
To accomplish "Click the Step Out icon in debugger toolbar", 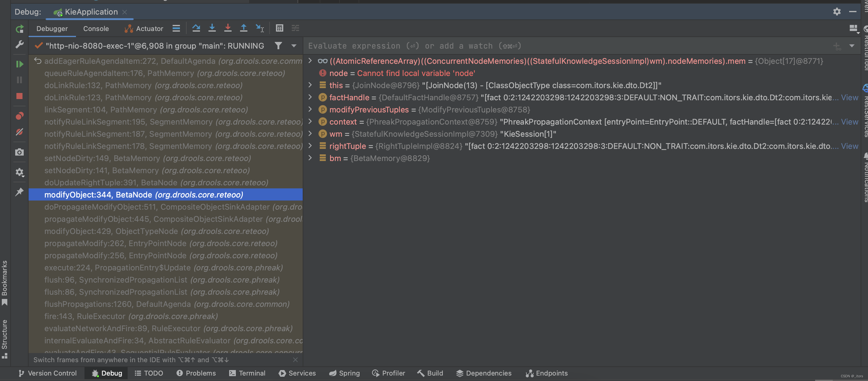I will 243,29.
